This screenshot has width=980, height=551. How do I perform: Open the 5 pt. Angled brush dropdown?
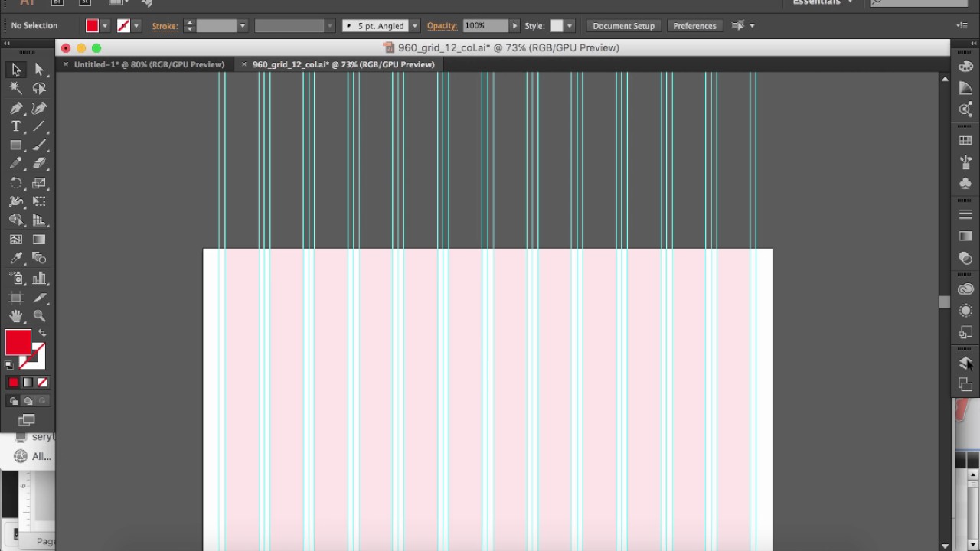coord(415,26)
